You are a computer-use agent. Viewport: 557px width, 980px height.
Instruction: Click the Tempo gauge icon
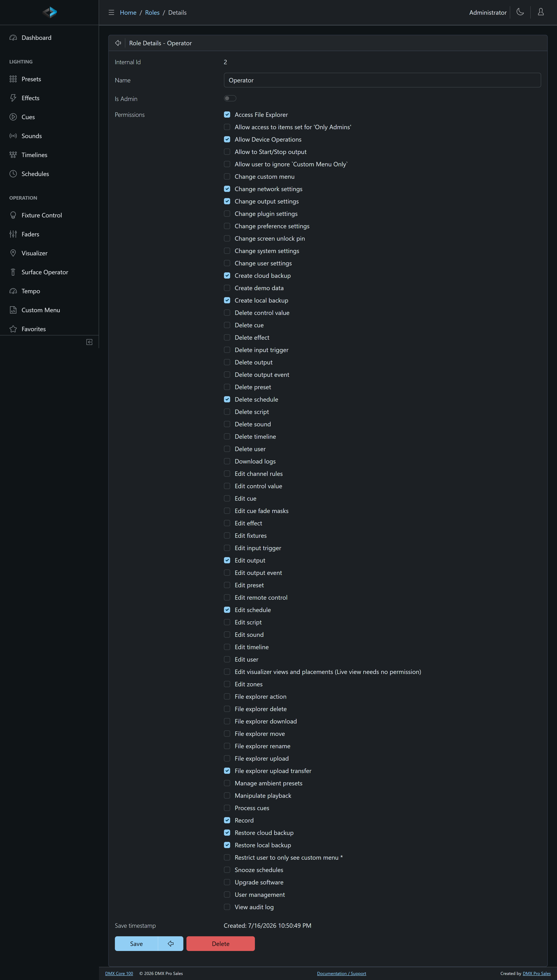point(13,291)
